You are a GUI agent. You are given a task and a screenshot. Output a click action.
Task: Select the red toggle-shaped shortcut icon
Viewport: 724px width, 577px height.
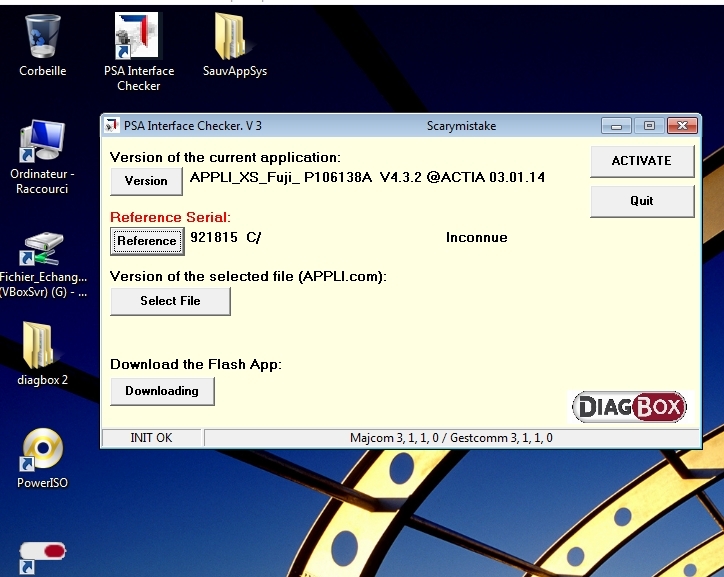(42, 558)
